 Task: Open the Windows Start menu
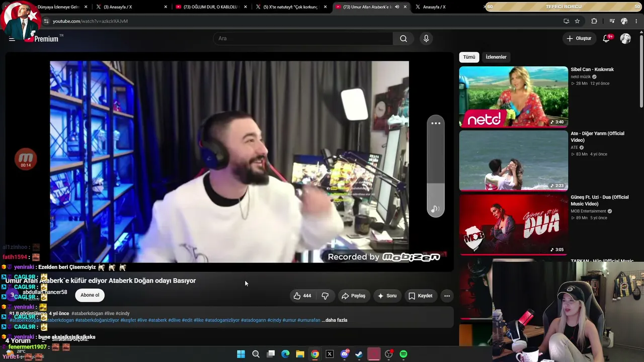point(241,354)
